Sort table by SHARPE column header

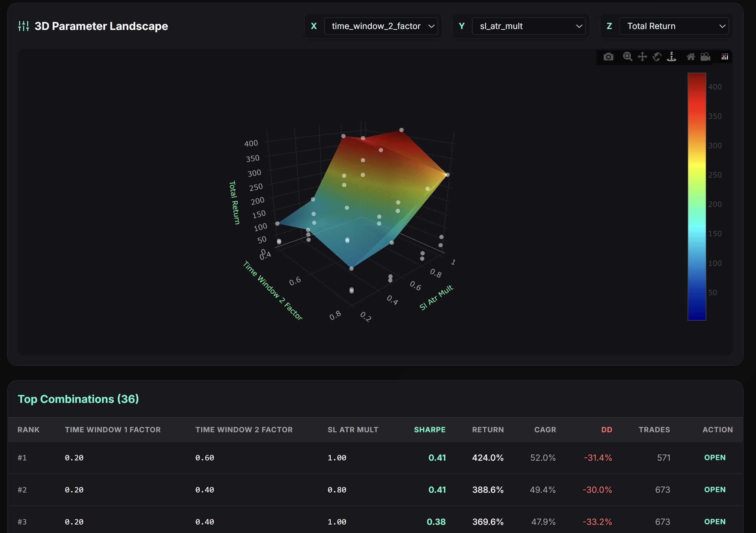point(429,430)
